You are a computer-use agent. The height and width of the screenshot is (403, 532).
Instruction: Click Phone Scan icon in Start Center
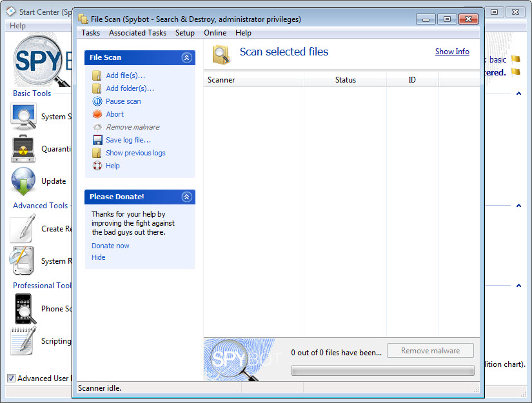pos(25,308)
